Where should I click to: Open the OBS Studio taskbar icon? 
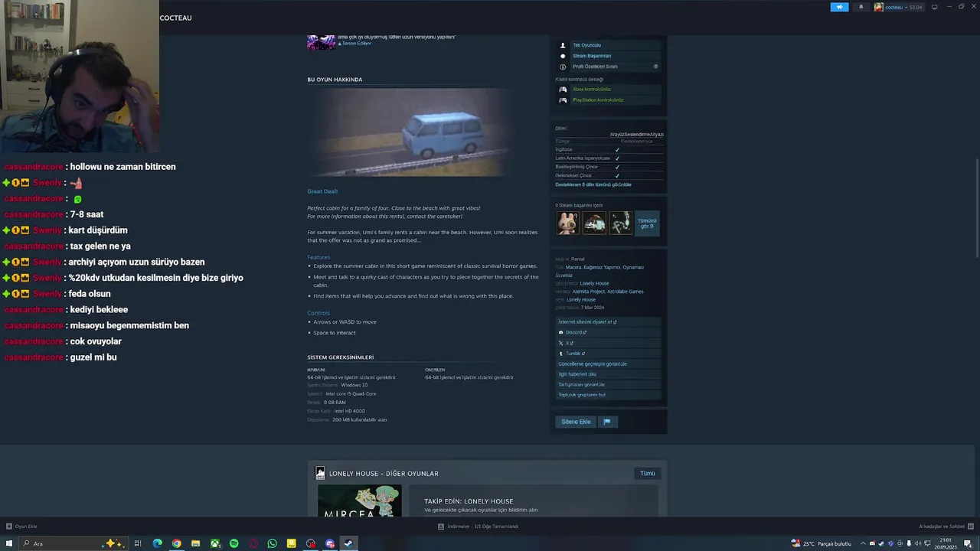pos(310,543)
